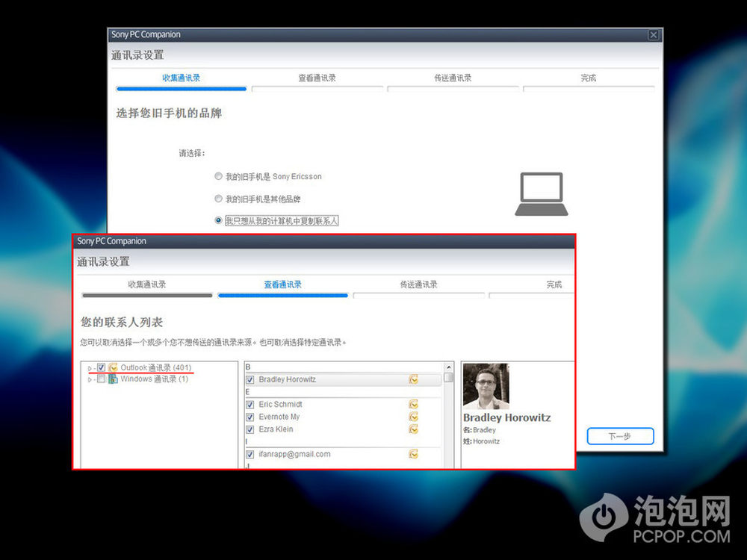Click the contact list scrollbar thumb
This screenshot has height=560, width=747.
point(448,378)
